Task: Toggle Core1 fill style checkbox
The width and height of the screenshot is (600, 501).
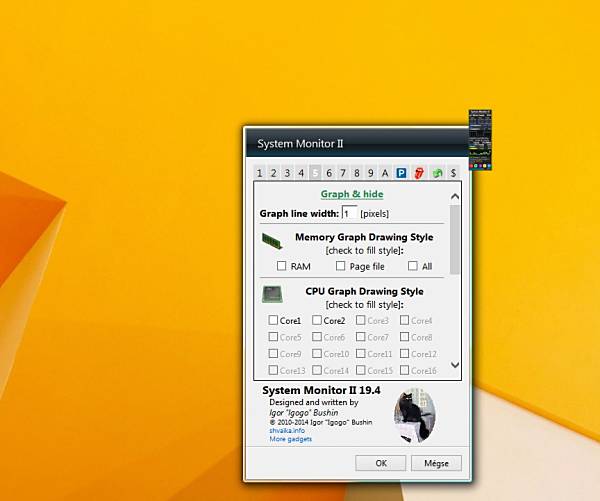Action: [273, 320]
